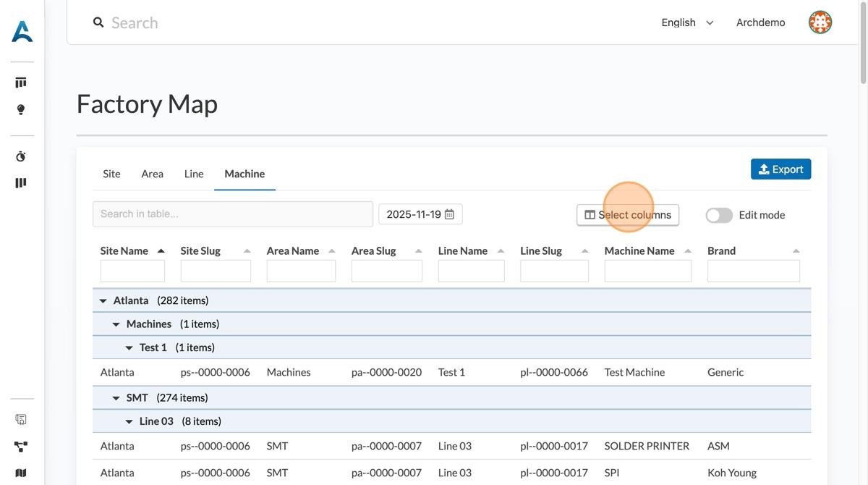
Task: Sort the Brand column
Action: point(796,251)
